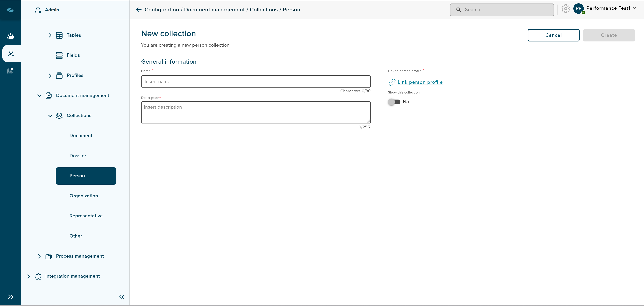Image resolution: width=644 pixels, height=306 pixels.
Task: Click the app logo at top-left
Action: [x=10, y=10]
